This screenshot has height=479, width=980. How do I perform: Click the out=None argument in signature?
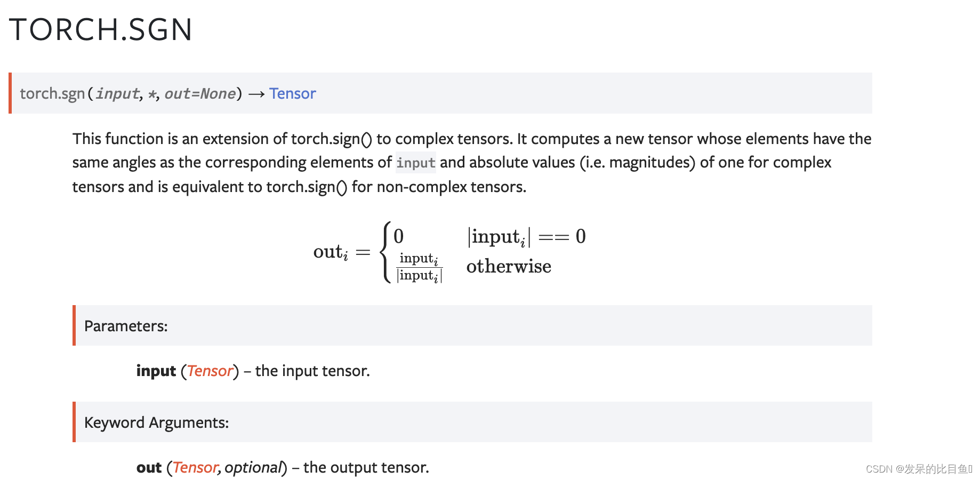coord(200,93)
